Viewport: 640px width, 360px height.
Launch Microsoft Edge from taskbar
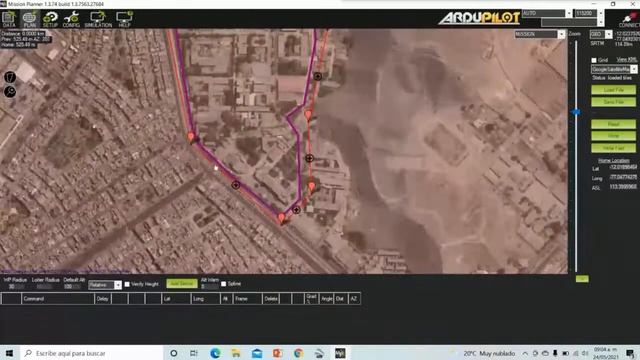coord(215,353)
